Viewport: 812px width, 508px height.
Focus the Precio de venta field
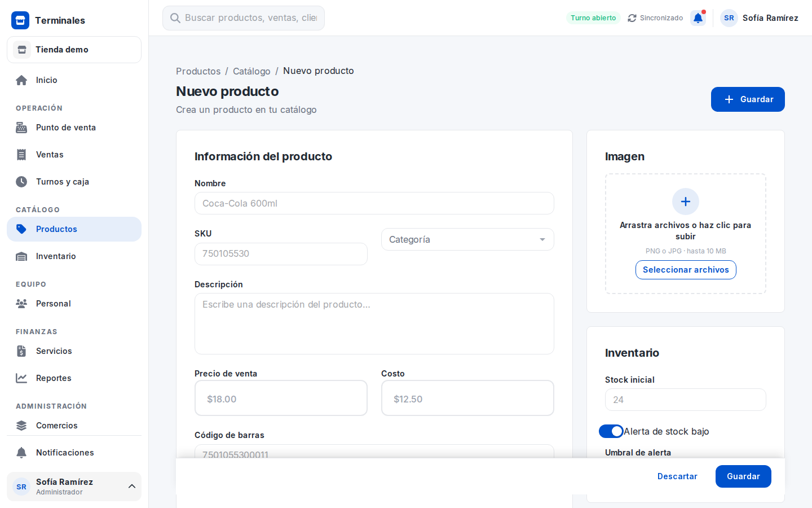coord(281,398)
